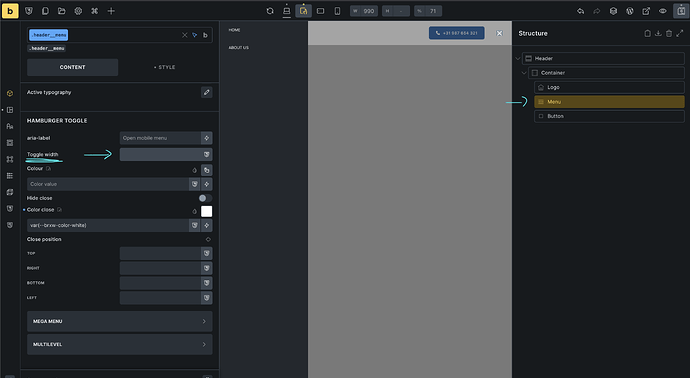Focus the LEFT close position field
This screenshot has height=378, width=690.
[x=160, y=298]
